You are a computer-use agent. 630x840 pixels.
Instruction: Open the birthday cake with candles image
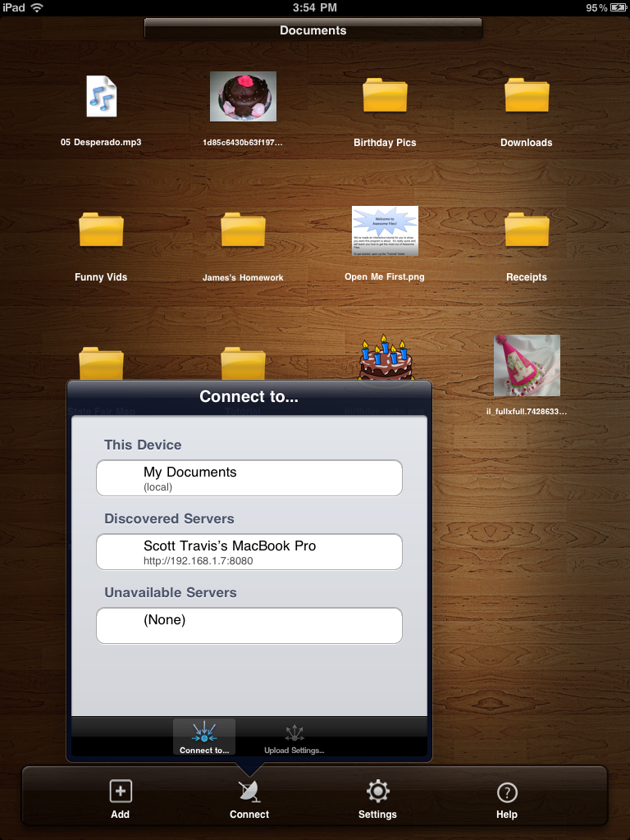[x=385, y=358]
